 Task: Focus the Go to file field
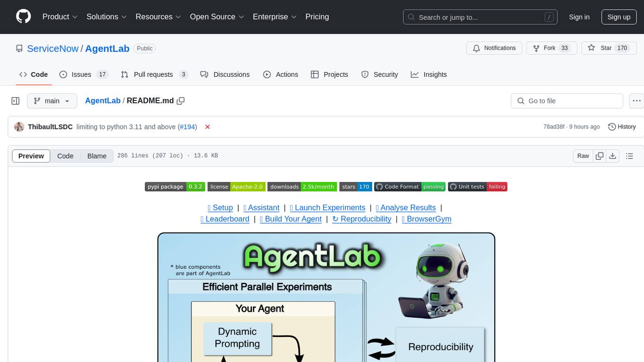click(567, 101)
